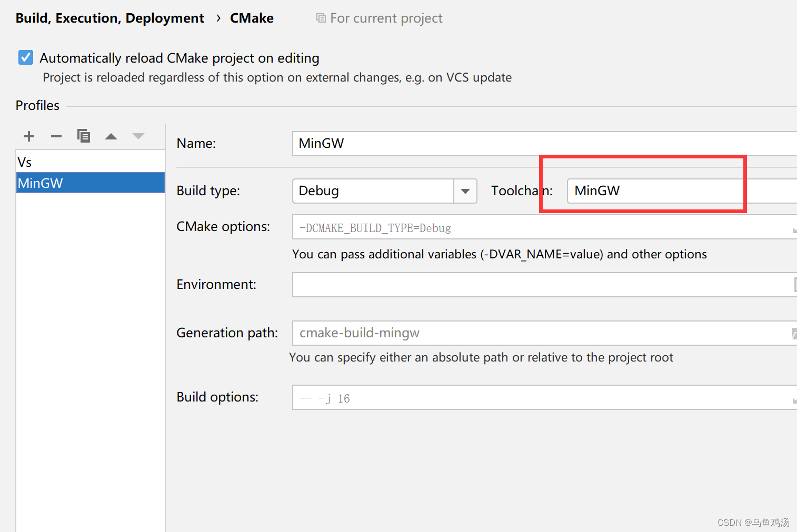797x532 pixels.
Task: Select the Vs profile in list
Action: 91,162
